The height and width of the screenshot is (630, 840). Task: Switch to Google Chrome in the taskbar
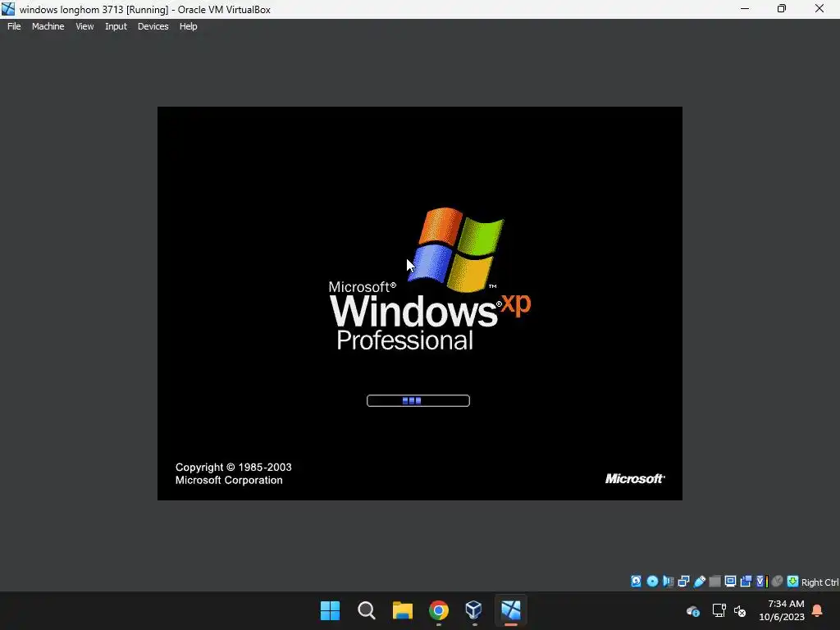tap(439, 610)
